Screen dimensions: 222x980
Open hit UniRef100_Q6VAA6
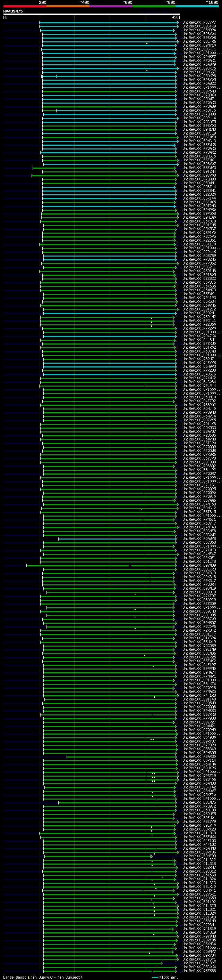pyautogui.click(x=199, y=500)
